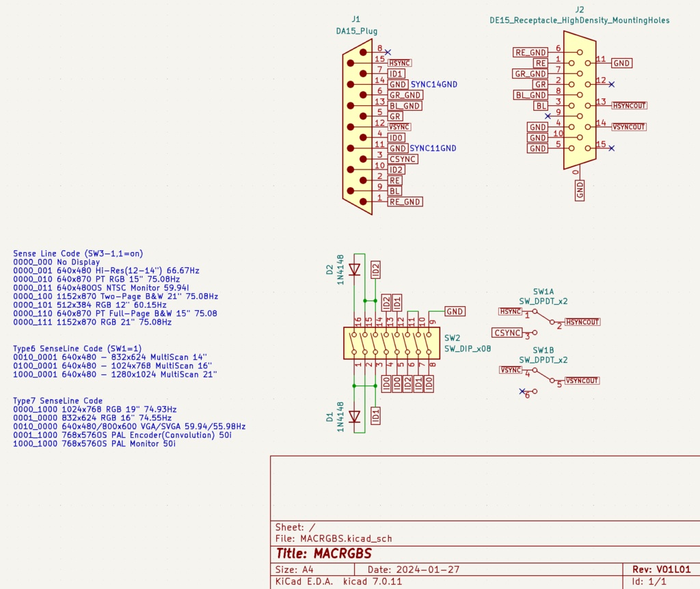
Task: Toggle the SW1A DPDT switch contact
Action: tap(543, 318)
